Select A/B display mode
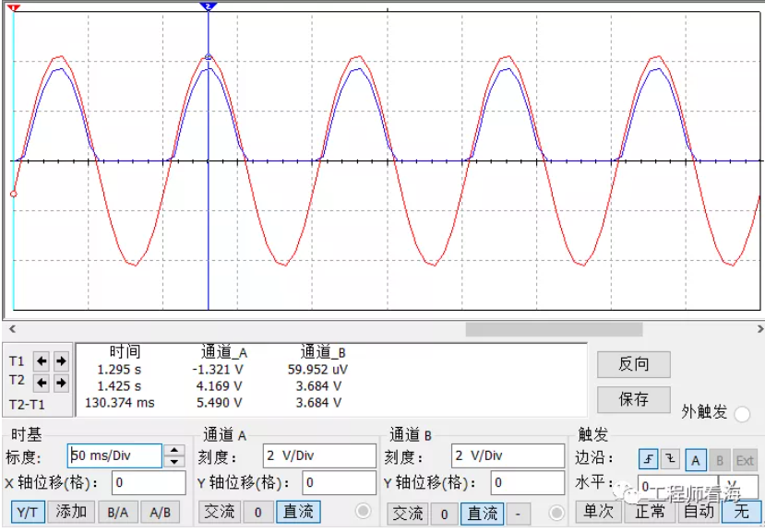The width and height of the screenshot is (765, 532). (160, 512)
